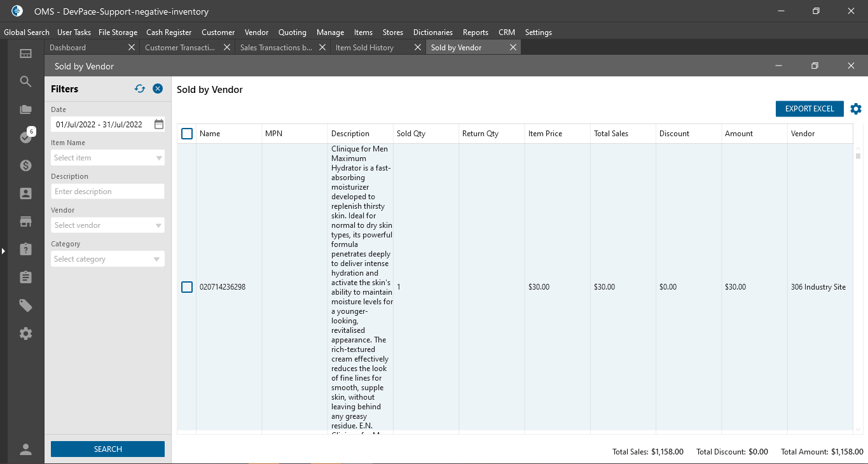868x464 pixels.
Task: Click the SEARCH button
Action: tap(107, 449)
